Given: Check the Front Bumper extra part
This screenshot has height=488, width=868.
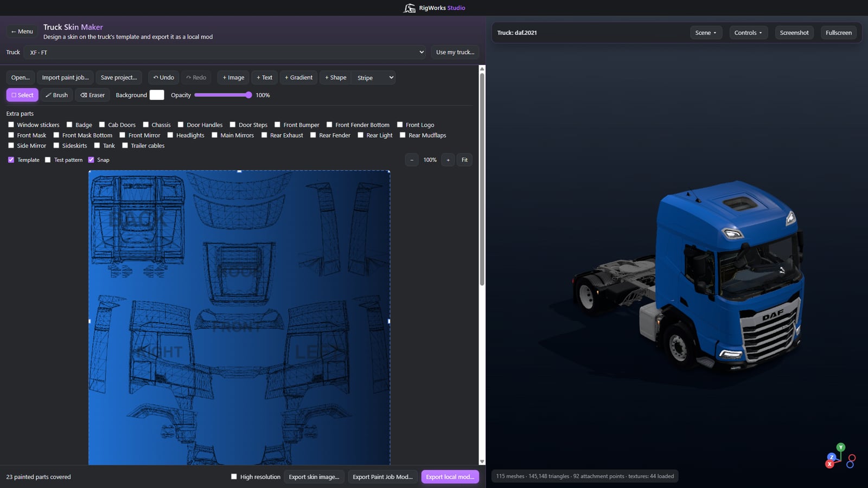Looking at the screenshot, I should tap(277, 125).
